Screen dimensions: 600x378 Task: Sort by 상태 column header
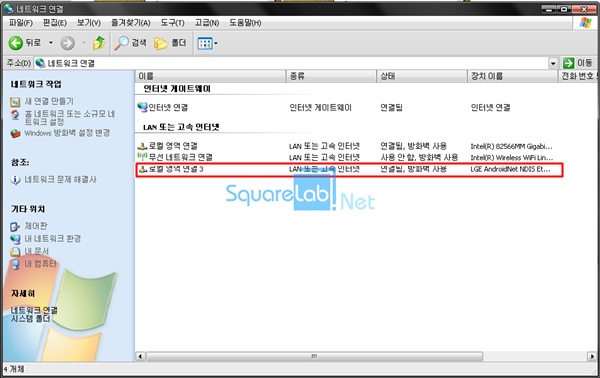click(x=421, y=76)
